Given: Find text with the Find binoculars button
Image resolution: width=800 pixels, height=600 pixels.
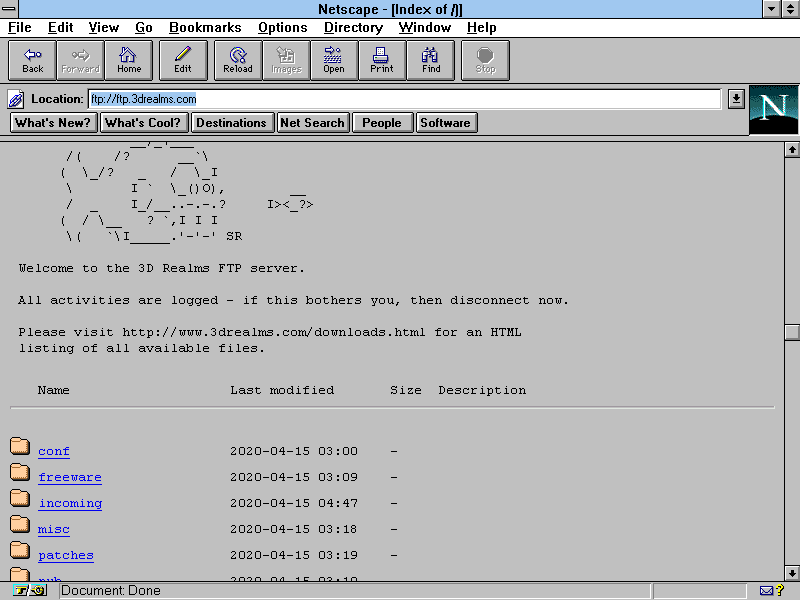Looking at the screenshot, I should pos(431,61).
